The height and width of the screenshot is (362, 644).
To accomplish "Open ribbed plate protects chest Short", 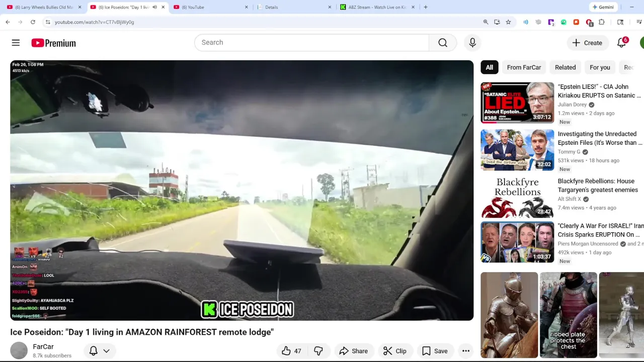I will pyautogui.click(x=569, y=315).
